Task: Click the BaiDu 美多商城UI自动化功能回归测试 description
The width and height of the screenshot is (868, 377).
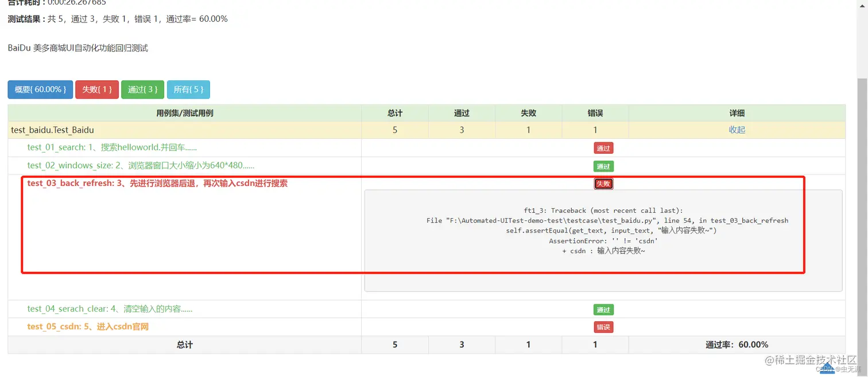Action: (x=78, y=48)
